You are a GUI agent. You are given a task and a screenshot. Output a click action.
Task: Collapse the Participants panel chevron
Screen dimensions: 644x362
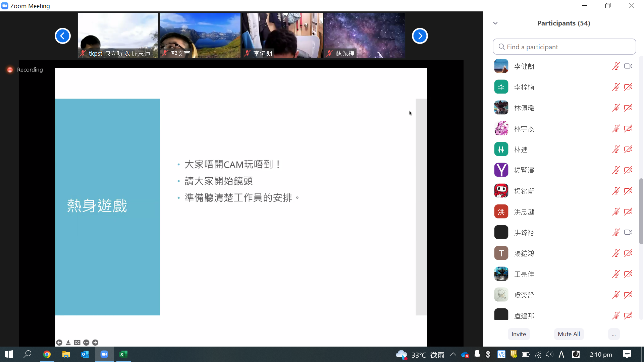(x=495, y=23)
